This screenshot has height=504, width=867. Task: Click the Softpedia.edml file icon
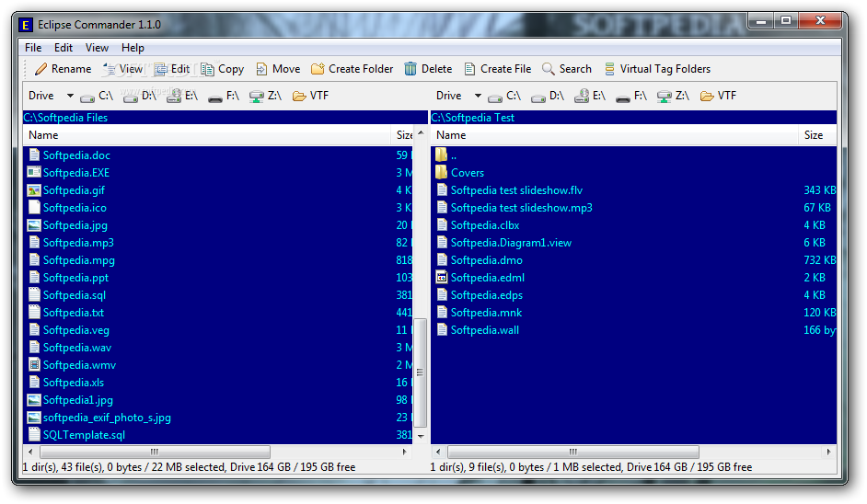pyautogui.click(x=441, y=278)
